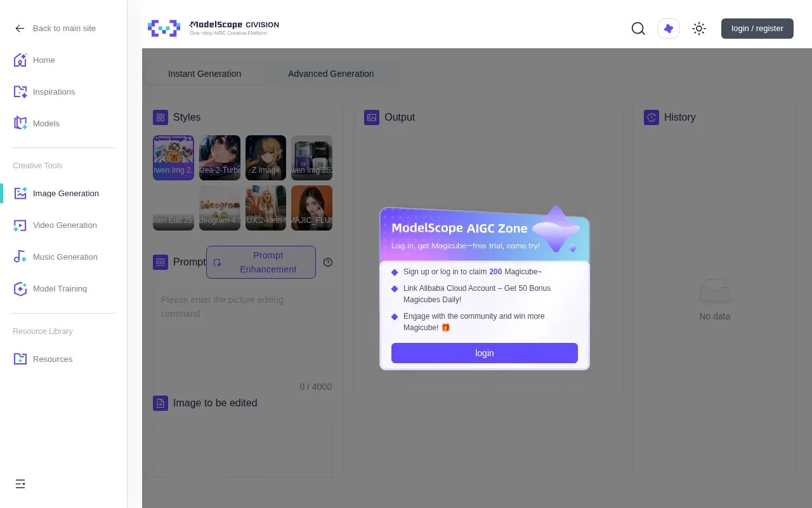Viewport: 812px width, 508px height.
Task: Click into the picture editing command prompt field
Action: (242, 333)
